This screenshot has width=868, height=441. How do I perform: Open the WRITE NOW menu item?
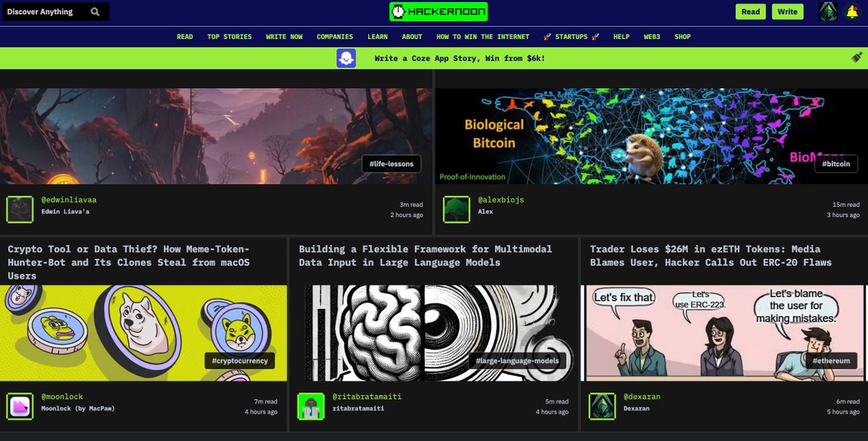284,37
